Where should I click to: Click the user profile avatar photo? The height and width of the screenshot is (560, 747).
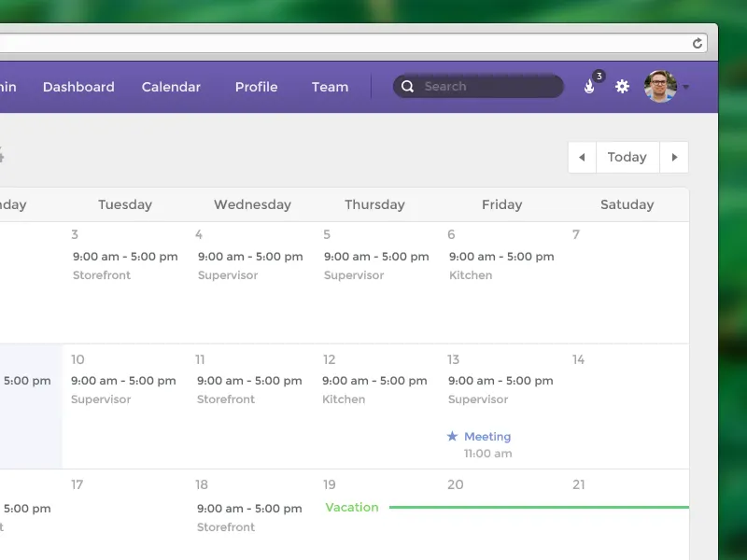coord(660,87)
